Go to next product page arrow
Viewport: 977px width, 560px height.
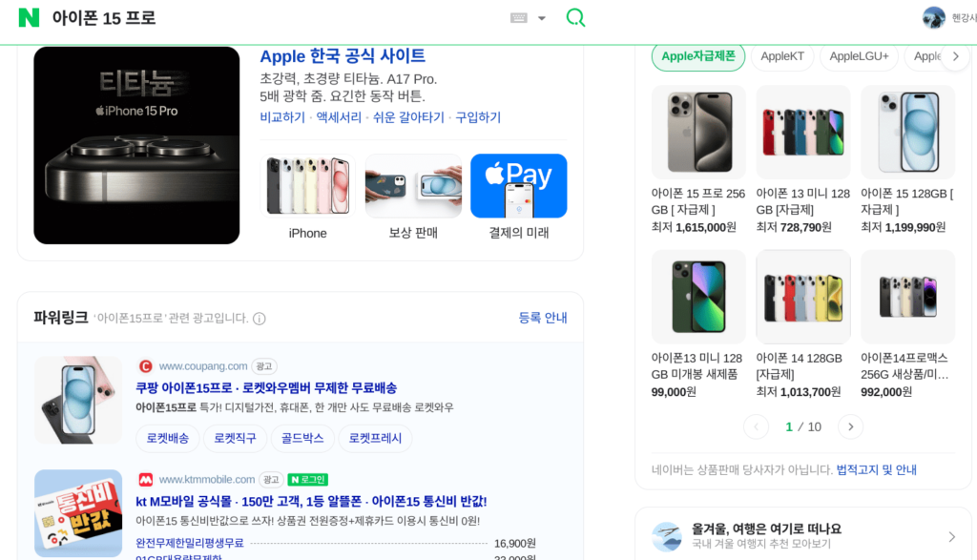(850, 426)
